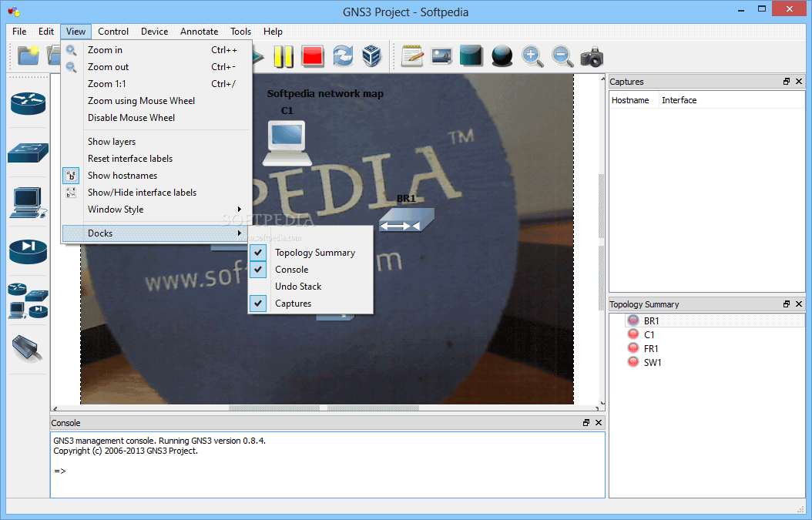The height and width of the screenshot is (520, 812).
Task: Uncheck Console in Docks submenu
Action: (310, 270)
